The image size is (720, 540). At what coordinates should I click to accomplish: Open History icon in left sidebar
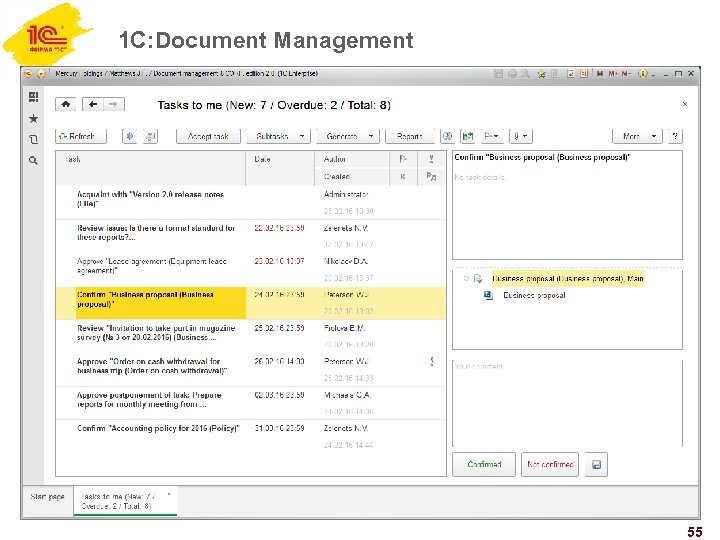coord(34,139)
